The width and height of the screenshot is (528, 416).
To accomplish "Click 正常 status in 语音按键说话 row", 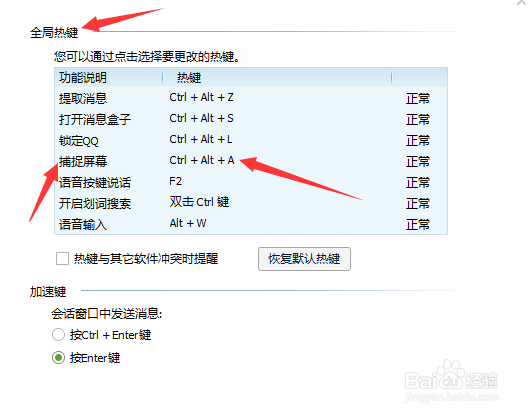I will tap(418, 182).
